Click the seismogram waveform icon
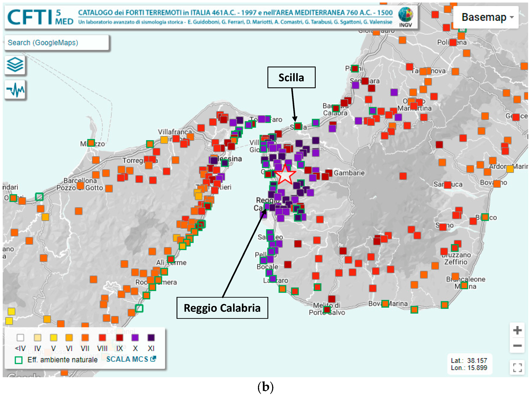The image size is (532, 396). (15, 90)
